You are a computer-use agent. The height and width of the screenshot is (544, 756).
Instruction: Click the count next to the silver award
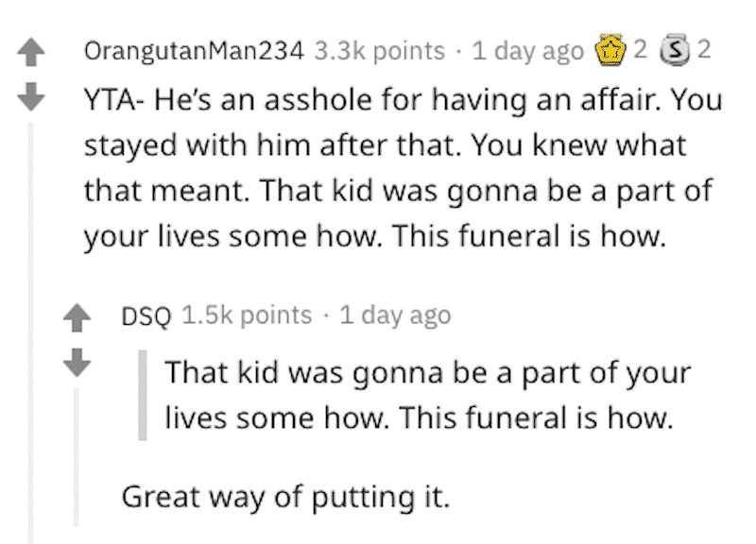tap(704, 49)
